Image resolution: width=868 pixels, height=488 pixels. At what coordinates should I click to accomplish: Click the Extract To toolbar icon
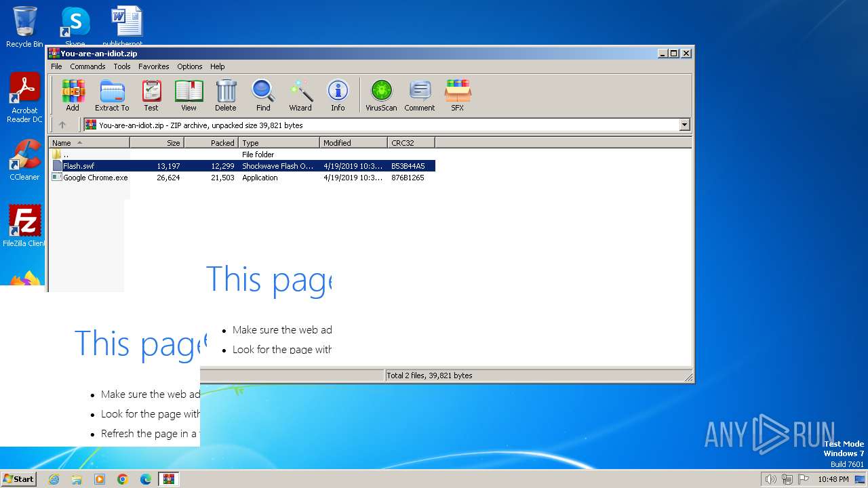tap(112, 95)
